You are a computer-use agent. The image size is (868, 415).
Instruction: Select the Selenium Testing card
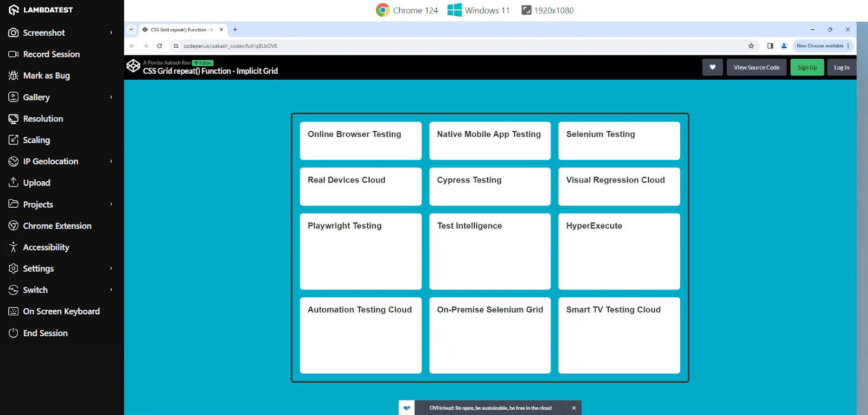619,141
